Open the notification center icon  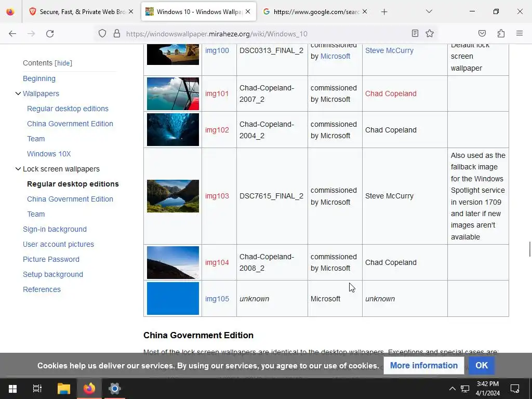515,389
